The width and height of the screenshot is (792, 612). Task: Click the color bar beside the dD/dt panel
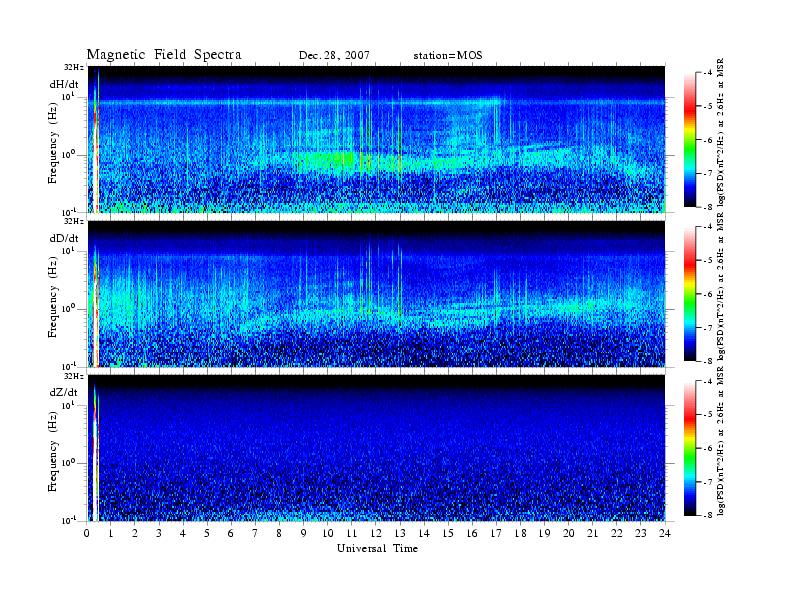[x=689, y=294]
